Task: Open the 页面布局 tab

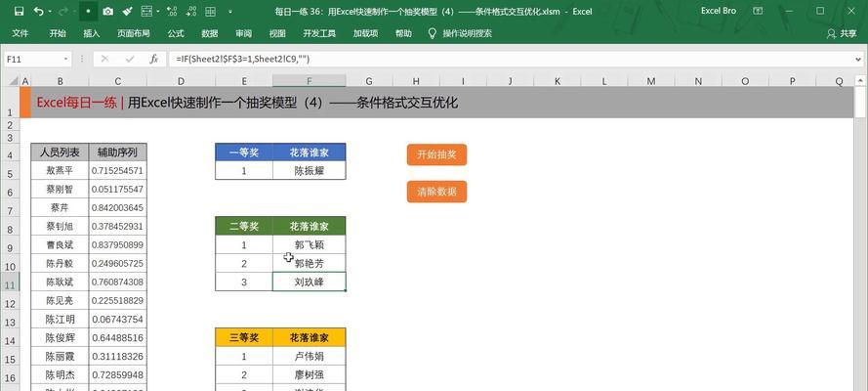Action: pos(134,33)
